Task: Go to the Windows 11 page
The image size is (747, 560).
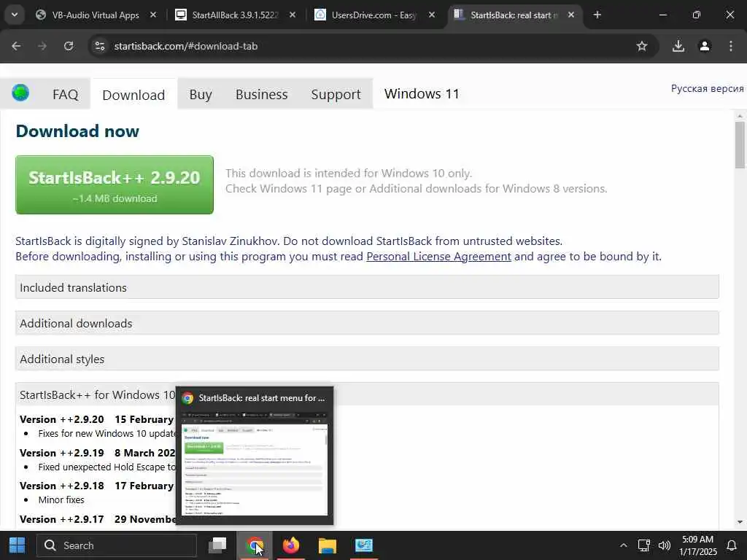Action: (422, 94)
